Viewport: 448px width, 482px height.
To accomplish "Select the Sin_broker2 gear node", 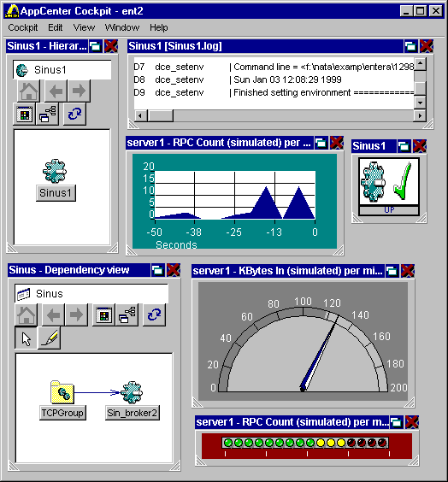I will click(x=133, y=392).
